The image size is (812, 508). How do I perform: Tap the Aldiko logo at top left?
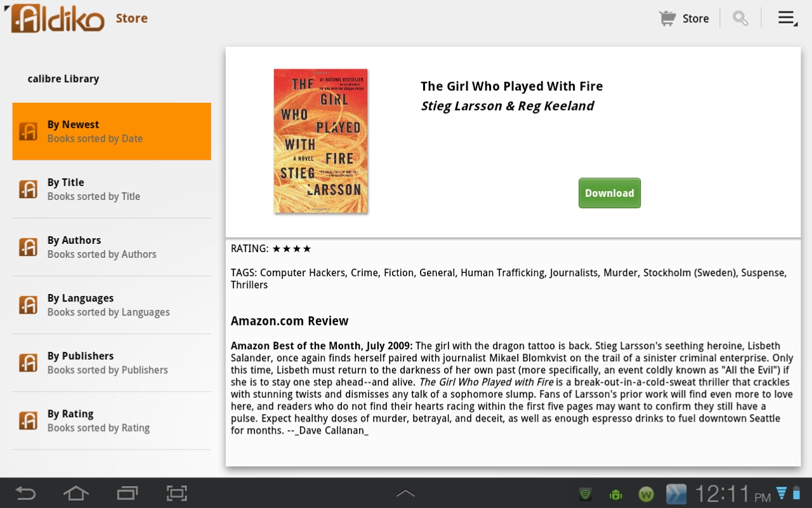click(x=55, y=18)
